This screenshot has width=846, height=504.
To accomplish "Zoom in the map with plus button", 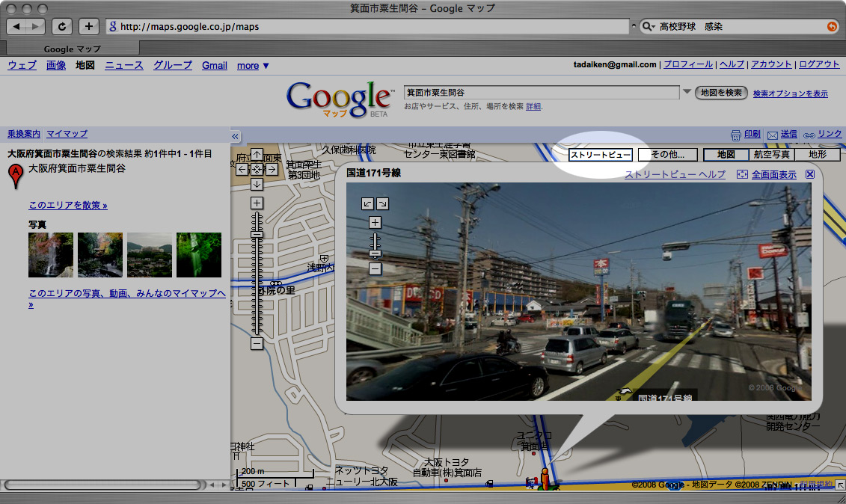I will 257,203.
